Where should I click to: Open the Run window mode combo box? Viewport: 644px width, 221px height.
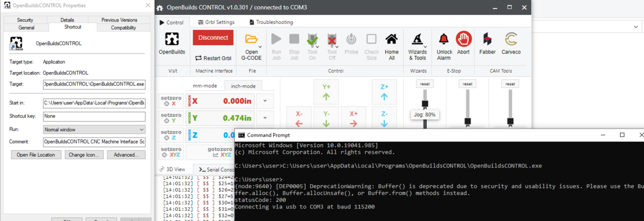coord(94,129)
